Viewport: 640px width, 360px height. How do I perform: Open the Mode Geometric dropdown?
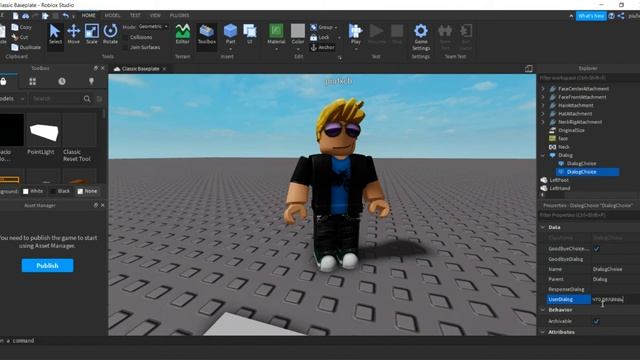153,27
